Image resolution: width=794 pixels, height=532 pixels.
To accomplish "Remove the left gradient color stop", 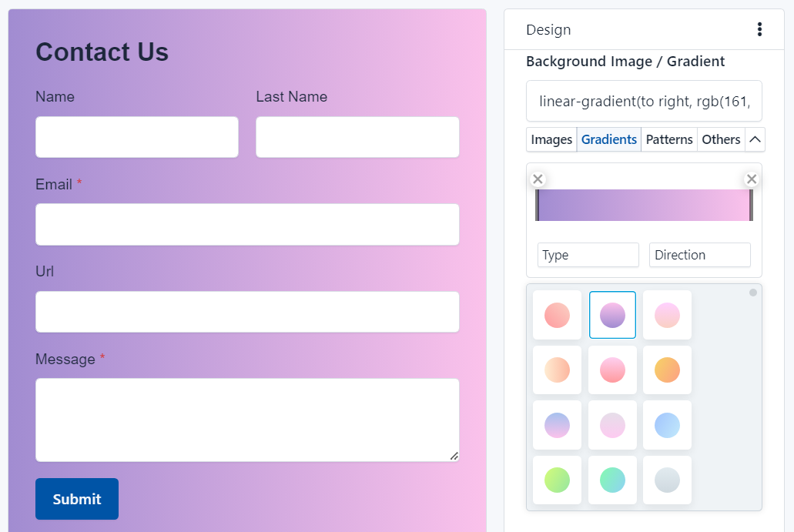I will (538, 179).
